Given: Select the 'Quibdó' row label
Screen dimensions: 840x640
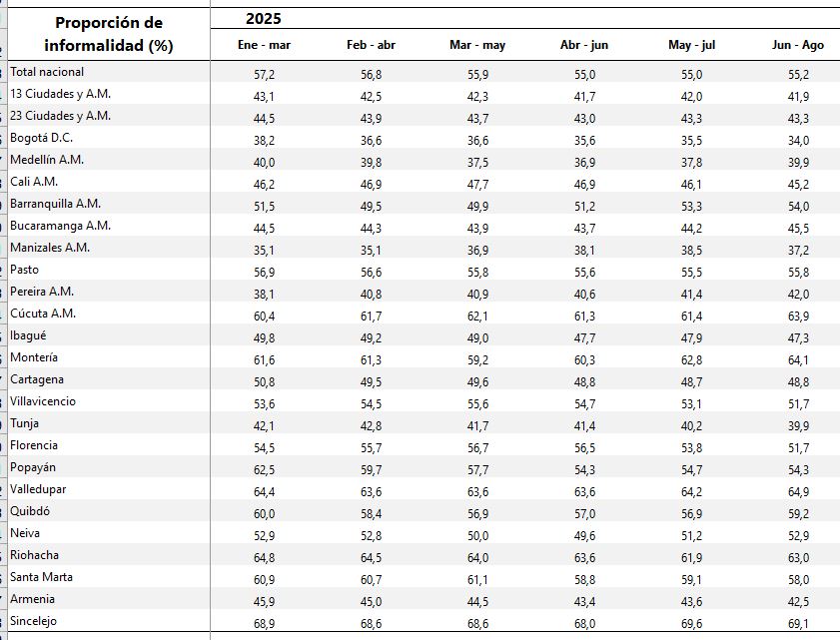Looking at the screenshot, I should 30,511.
